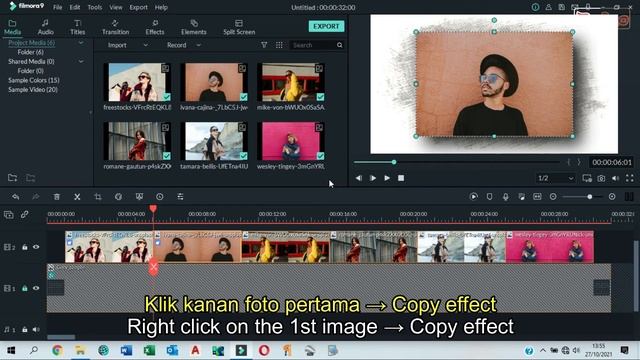Click the add track icon
The image size is (640, 360).
coord(9,214)
